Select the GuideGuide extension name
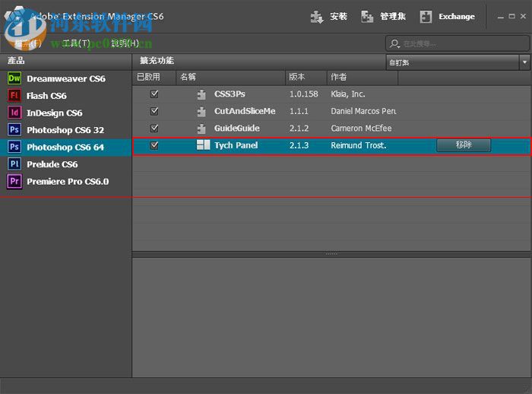Viewport: 532px width, 394px height. click(x=237, y=128)
